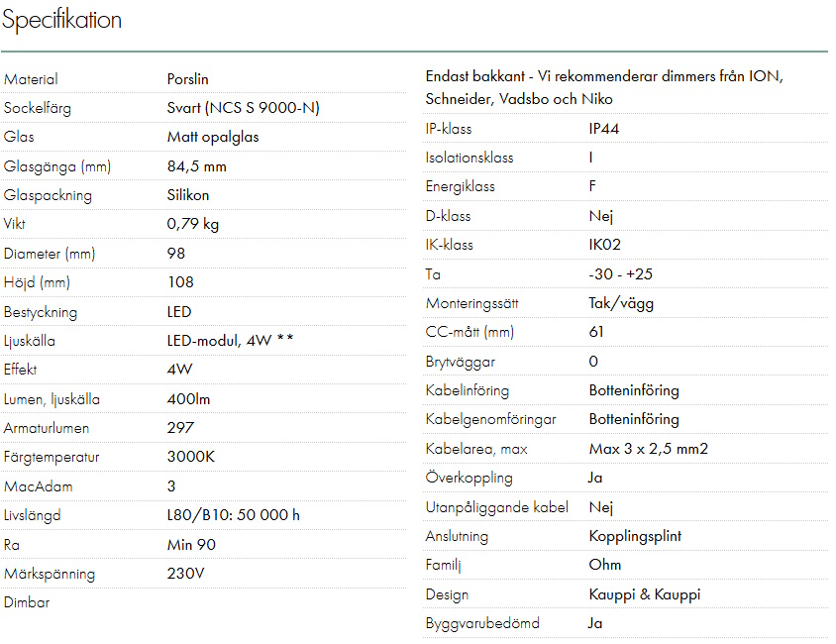Image resolution: width=836 pixels, height=644 pixels.
Task: Select the L80/B10: 50 000 h value
Action: coord(234,515)
